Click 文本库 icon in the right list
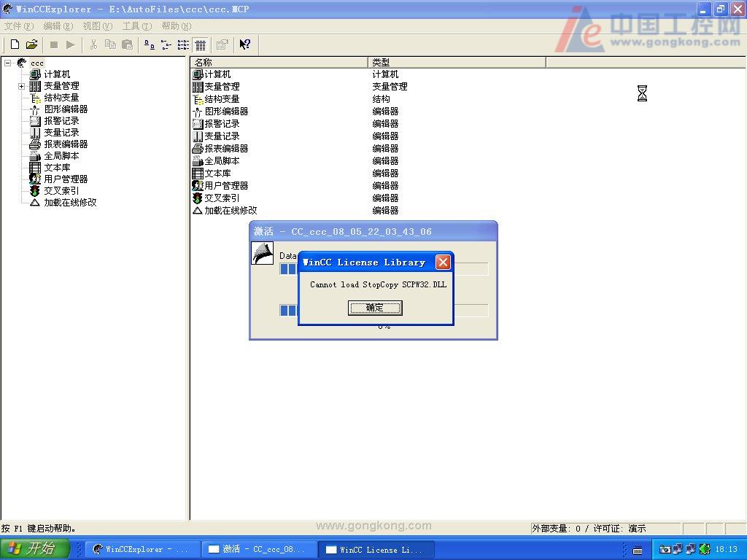 (x=198, y=174)
